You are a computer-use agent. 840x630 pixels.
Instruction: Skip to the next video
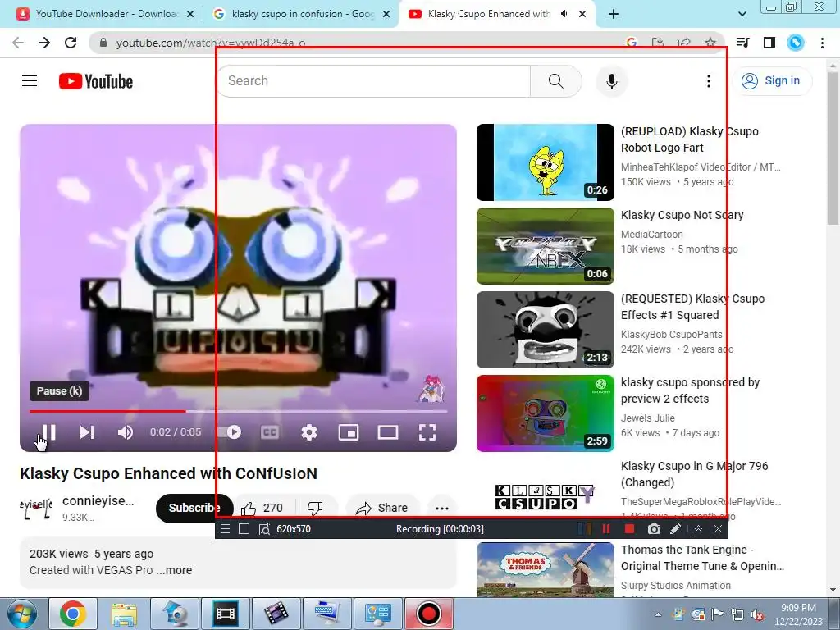click(x=87, y=431)
